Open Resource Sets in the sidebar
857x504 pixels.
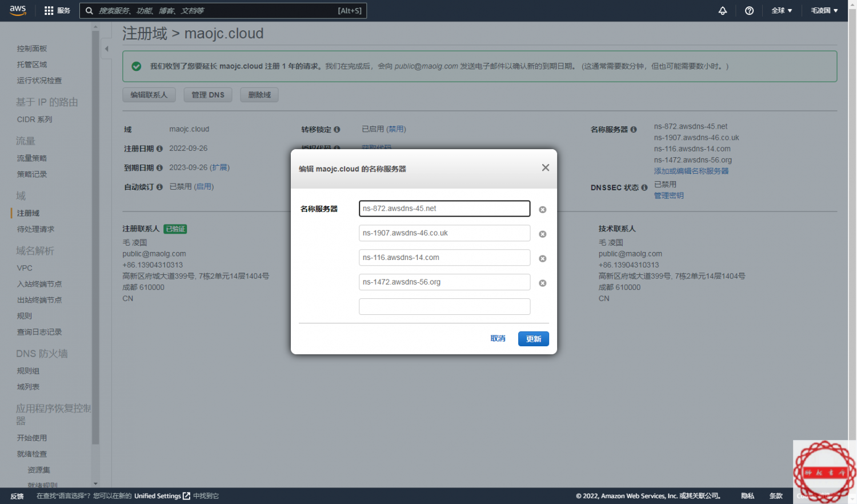pyautogui.click(x=39, y=470)
